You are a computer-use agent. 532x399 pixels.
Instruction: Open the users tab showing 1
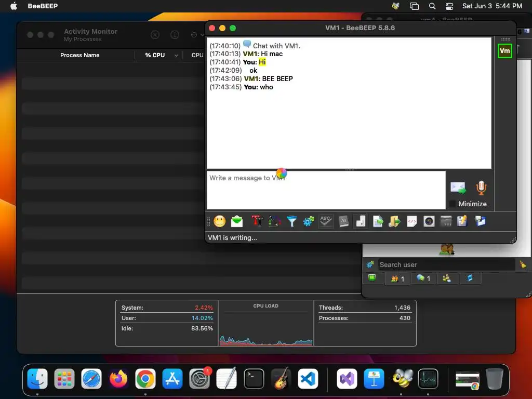[397, 279]
